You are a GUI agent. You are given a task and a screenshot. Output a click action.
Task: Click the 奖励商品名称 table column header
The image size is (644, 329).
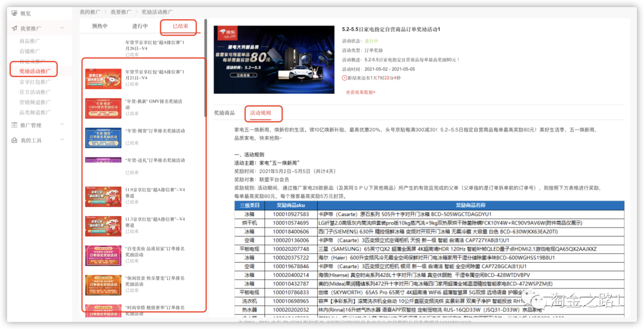470,205
